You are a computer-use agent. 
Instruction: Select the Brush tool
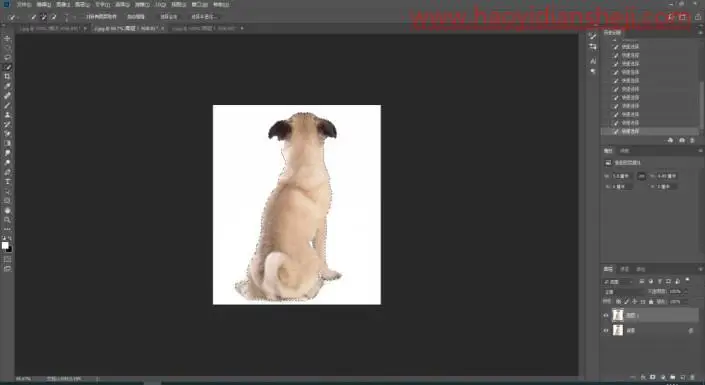point(7,105)
